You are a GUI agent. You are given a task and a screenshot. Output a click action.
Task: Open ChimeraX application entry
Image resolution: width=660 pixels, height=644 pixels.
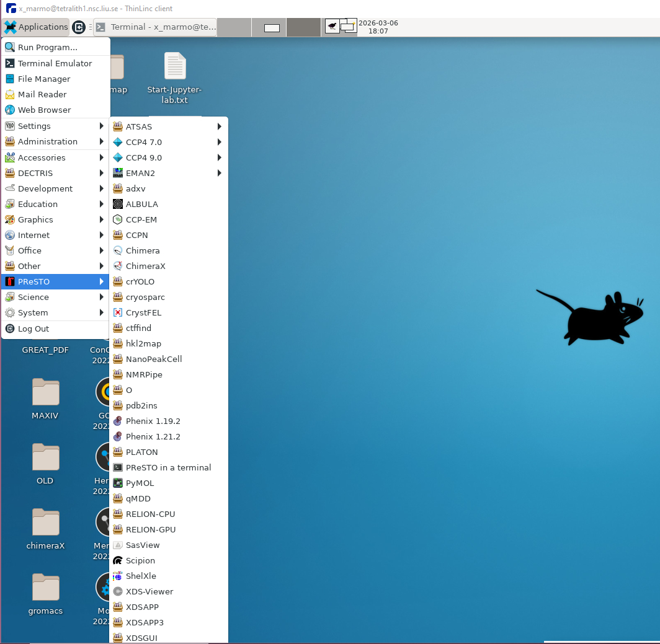(x=145, y=266)
